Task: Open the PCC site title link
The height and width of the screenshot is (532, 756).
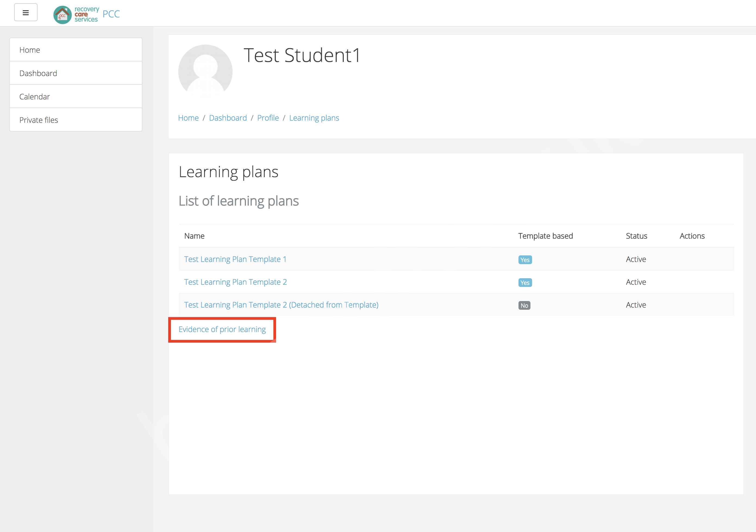Action: pos(111,14)
